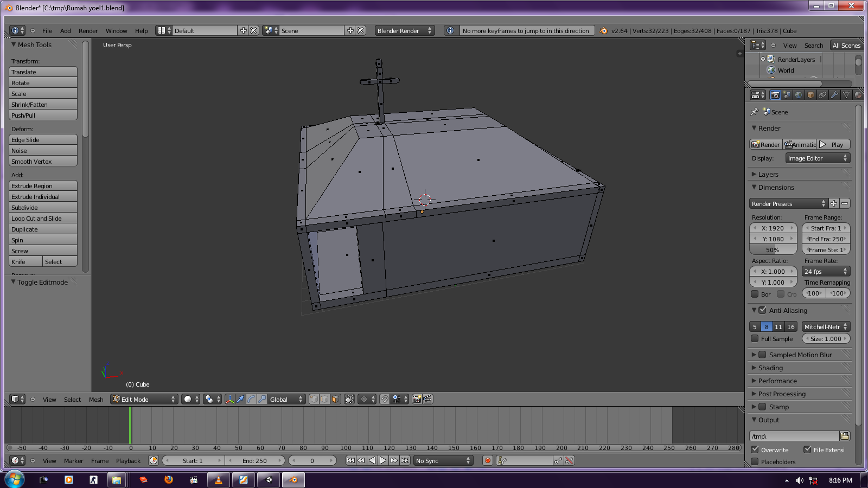Click the delete keyframe icon in timeline
The height and width of the screenshot is (488, 868).
[x=569, y=460]
